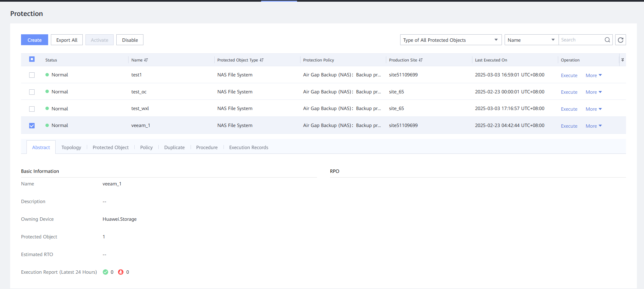Open the Execution Records tab
The width and height of the screenshot is (644, 289).
[x=249, y=147]
